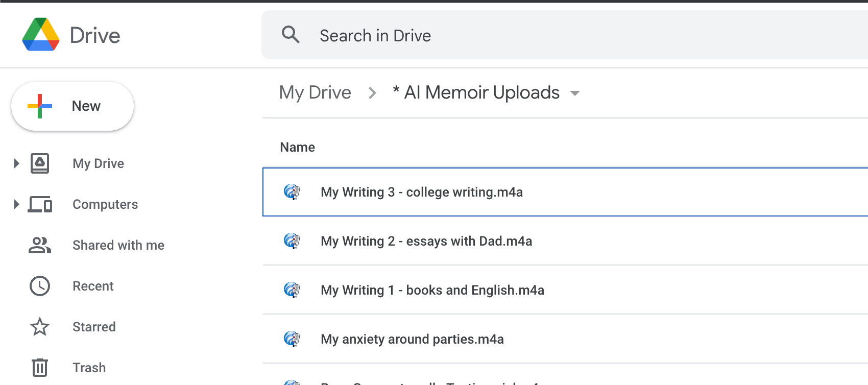Screen dimensions: 868x385
Task: Click the search magnifier icon
Action: 291,35
